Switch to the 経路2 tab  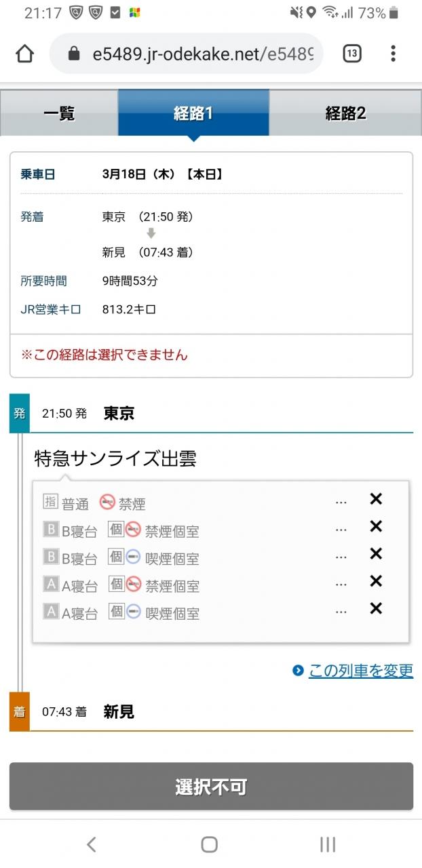click(x=345, y=113)
